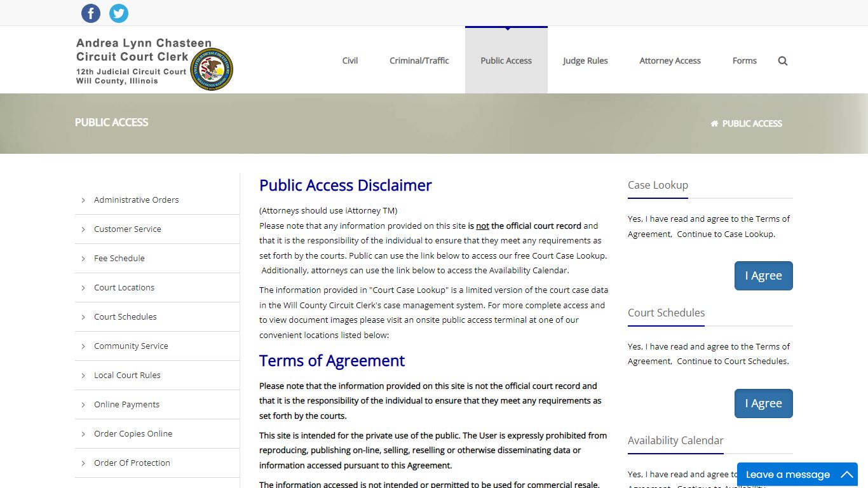Viewport: 868px width, 488px height.
Task: Click PUBLIC ACCESS breadcrumb link
Action: [752, 123]
